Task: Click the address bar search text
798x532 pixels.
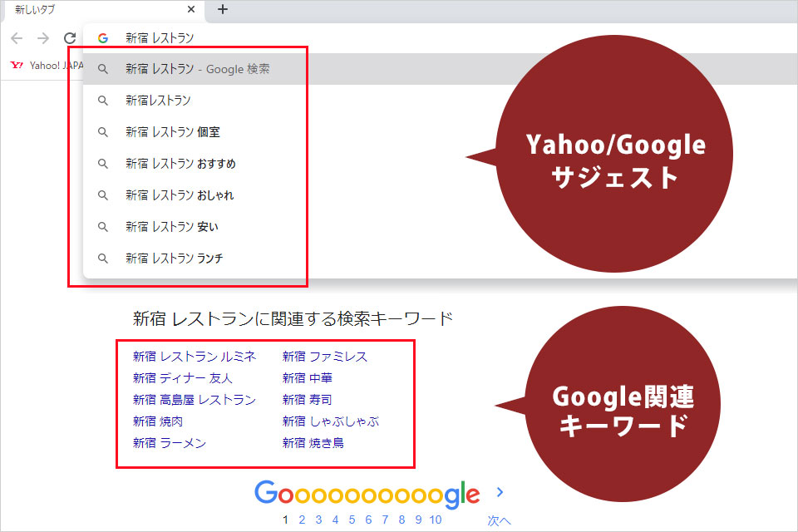Action: tap(160, 38)
